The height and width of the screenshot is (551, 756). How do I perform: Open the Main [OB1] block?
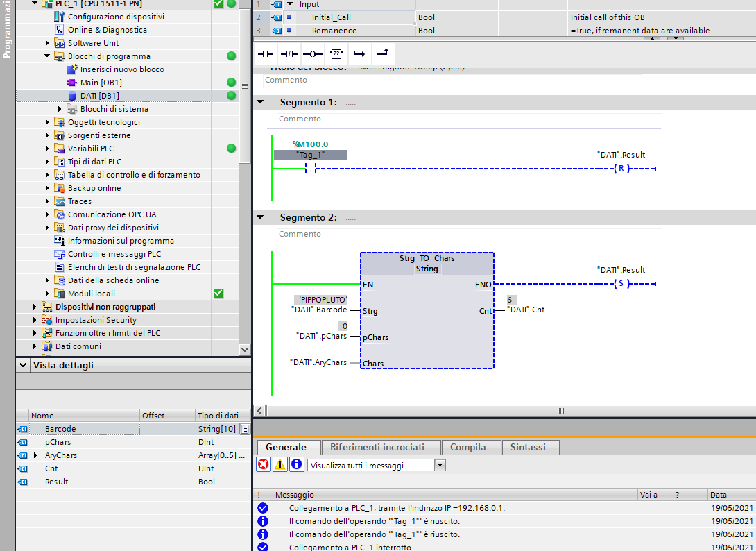[101, 83]
